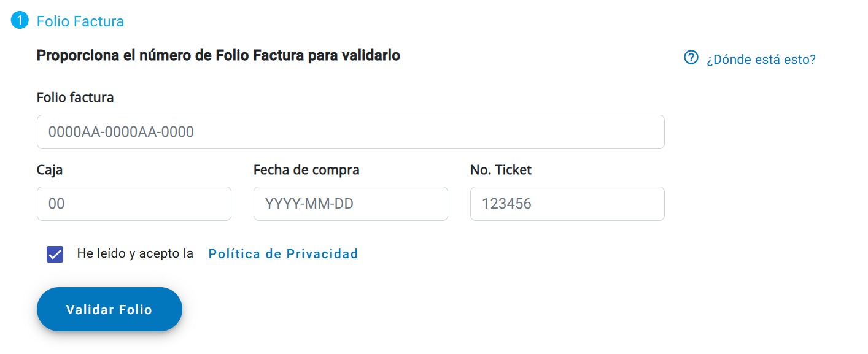Open the ¿Dónde está esto? help link
This screenshot has height=354, width=868.
761,60
